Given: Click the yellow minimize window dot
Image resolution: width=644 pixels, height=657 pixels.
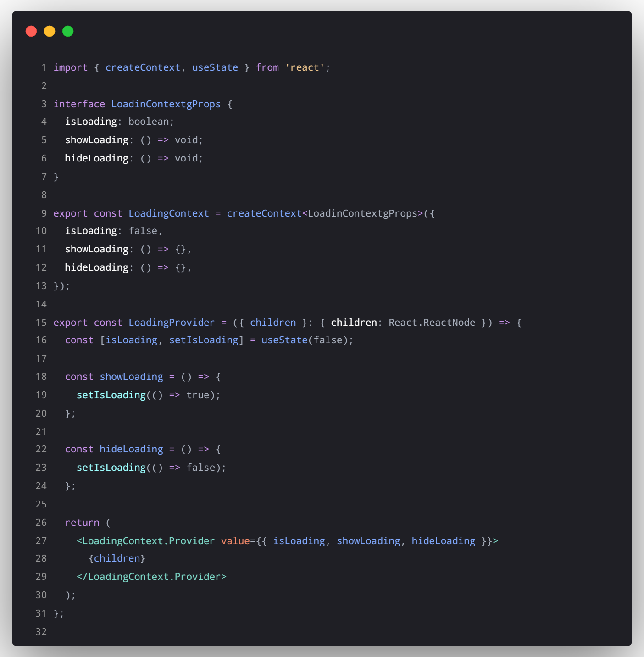Looking at the screenshot, I should click(x=50, y=31).
